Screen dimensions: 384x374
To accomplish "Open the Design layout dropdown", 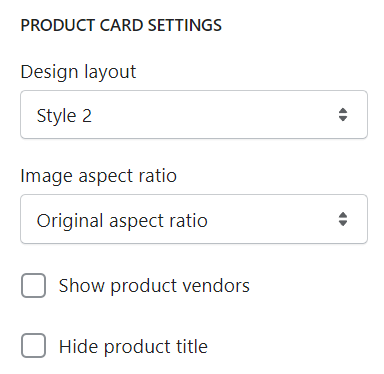I will (194, 115).
